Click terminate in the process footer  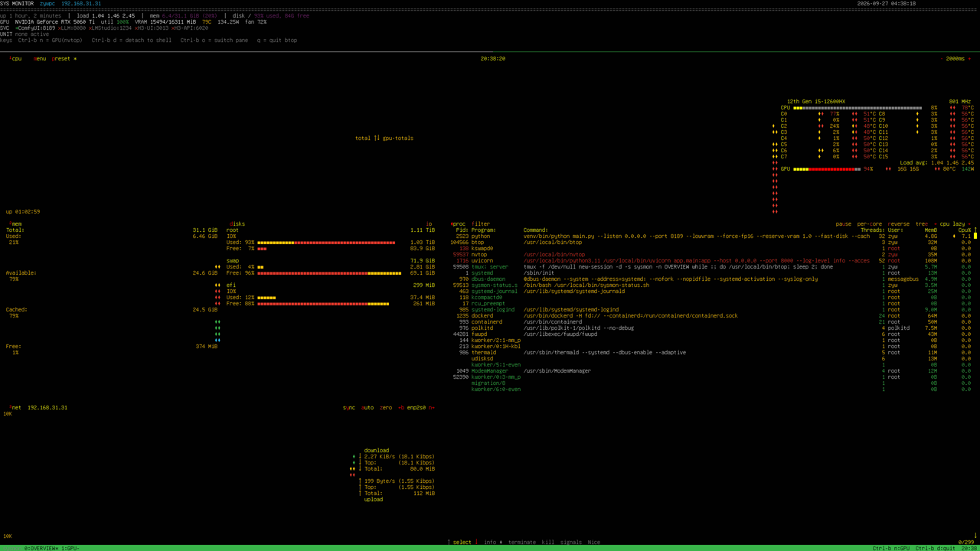(x=522, y=543)
